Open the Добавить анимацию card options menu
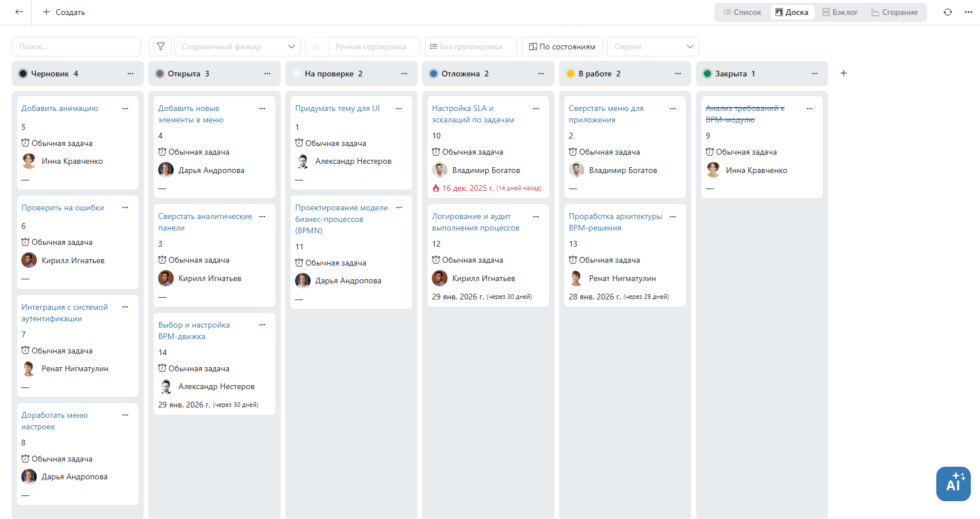Screen dimensions: 980x519 point(125,109)
